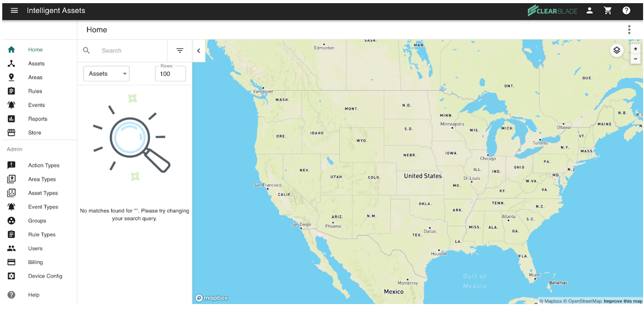The width and height of the screenshot is (644, 309).
Task: Click the OpenStreetMap attribution link
Action: [x=585, y=301]
